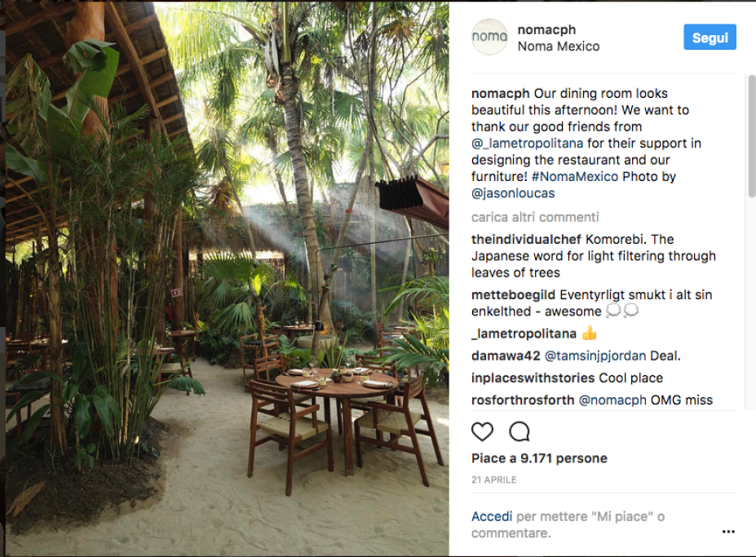Open theindividualchef commenter profile
The height and width of the screenshot is (557, 756).
click(527, 239)
